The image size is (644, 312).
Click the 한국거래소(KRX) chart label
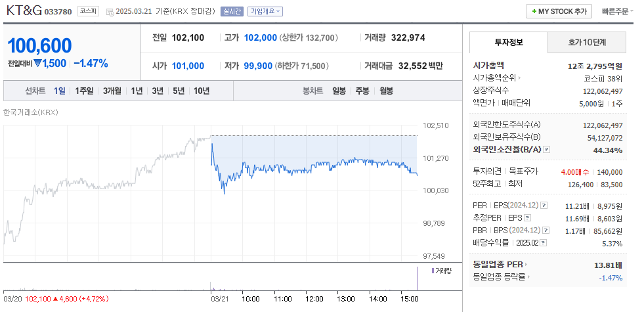[31, 112]
